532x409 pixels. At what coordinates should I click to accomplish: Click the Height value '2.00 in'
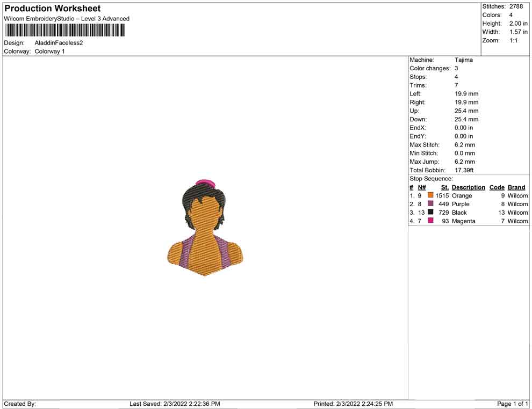pos(519,24)
